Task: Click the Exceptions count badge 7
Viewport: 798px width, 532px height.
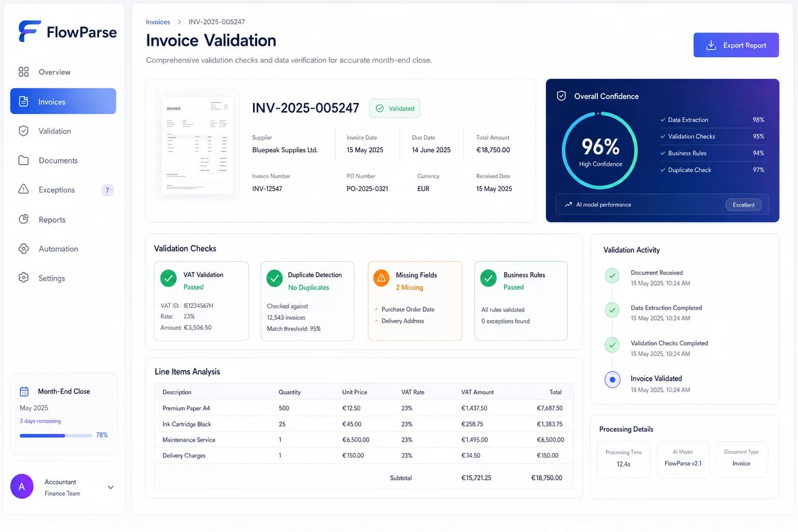Action: [x=107, y=190]
